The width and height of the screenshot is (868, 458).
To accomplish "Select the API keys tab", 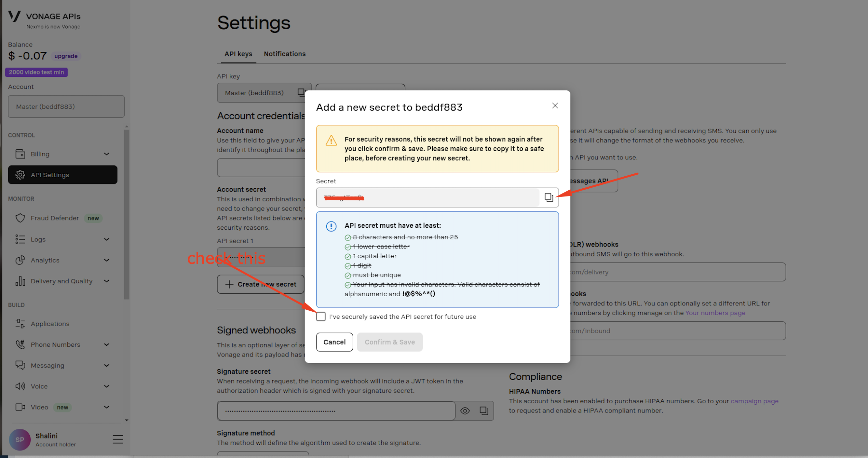I will 238,54.
